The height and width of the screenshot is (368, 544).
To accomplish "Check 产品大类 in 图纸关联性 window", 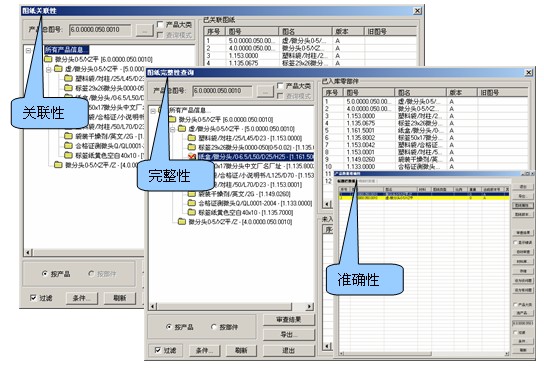I will (160, 24).
